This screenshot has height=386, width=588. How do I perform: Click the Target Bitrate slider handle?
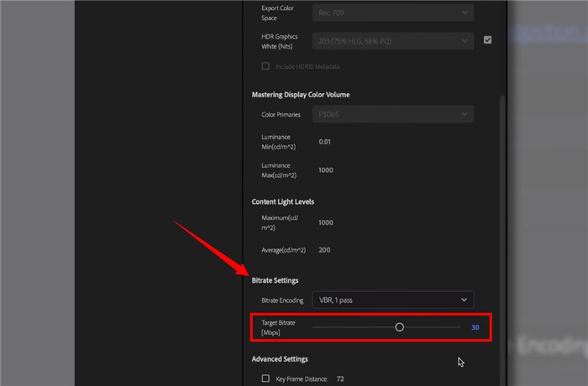coord(400,327)
